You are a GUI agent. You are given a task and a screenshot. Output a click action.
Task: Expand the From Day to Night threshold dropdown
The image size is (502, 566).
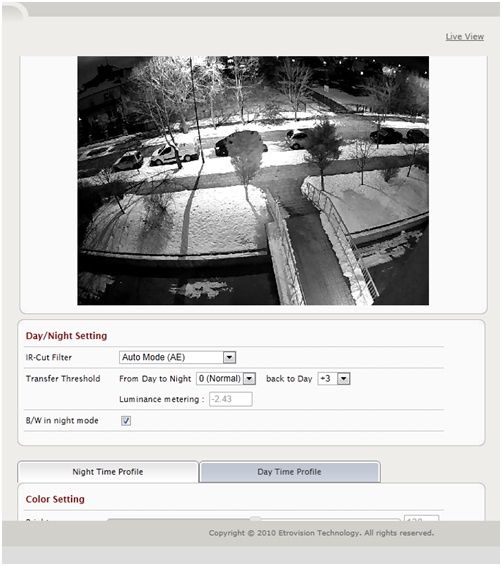226,379
